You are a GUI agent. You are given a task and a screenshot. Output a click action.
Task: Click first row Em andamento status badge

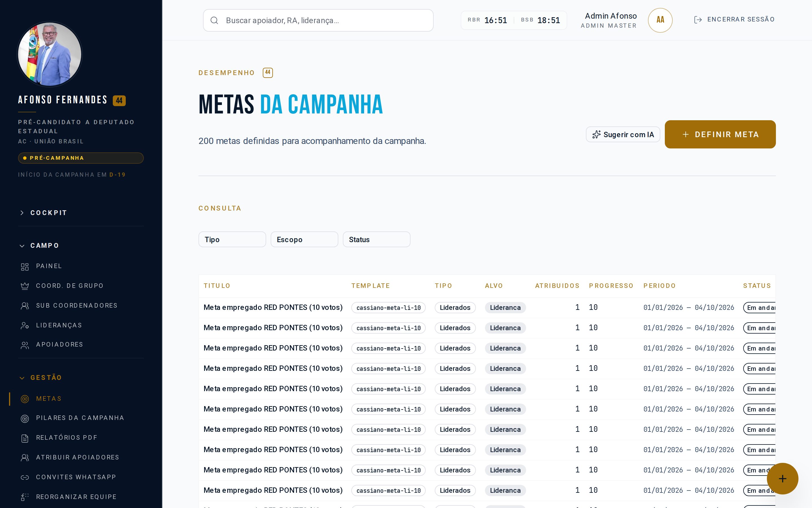coord(759,308)
